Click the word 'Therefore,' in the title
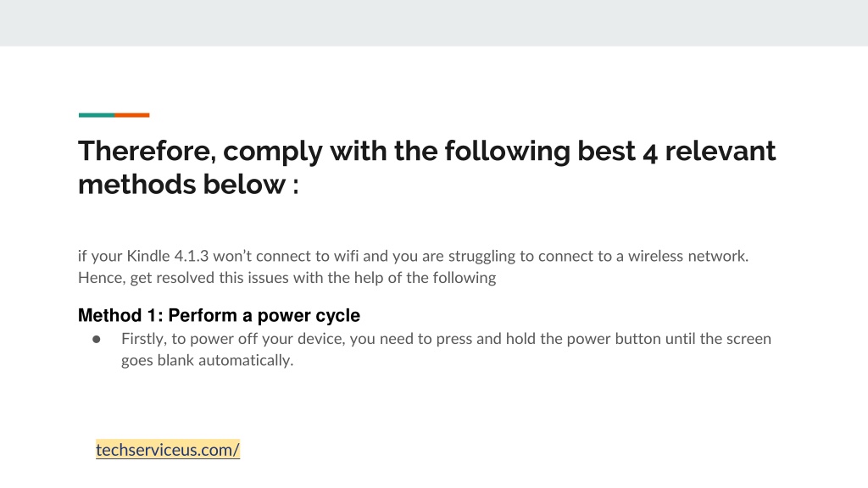This screenshot has width=868, height=488. point(147,151)
